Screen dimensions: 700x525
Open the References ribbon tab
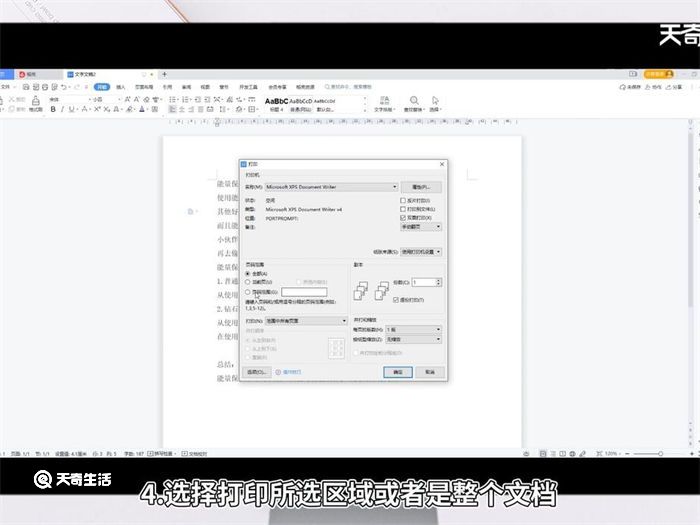coord(167,87)
